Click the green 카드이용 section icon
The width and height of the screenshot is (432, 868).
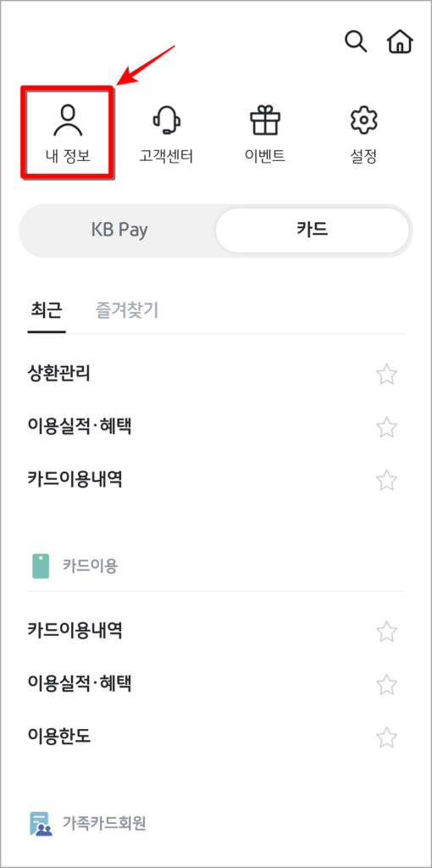41,565
